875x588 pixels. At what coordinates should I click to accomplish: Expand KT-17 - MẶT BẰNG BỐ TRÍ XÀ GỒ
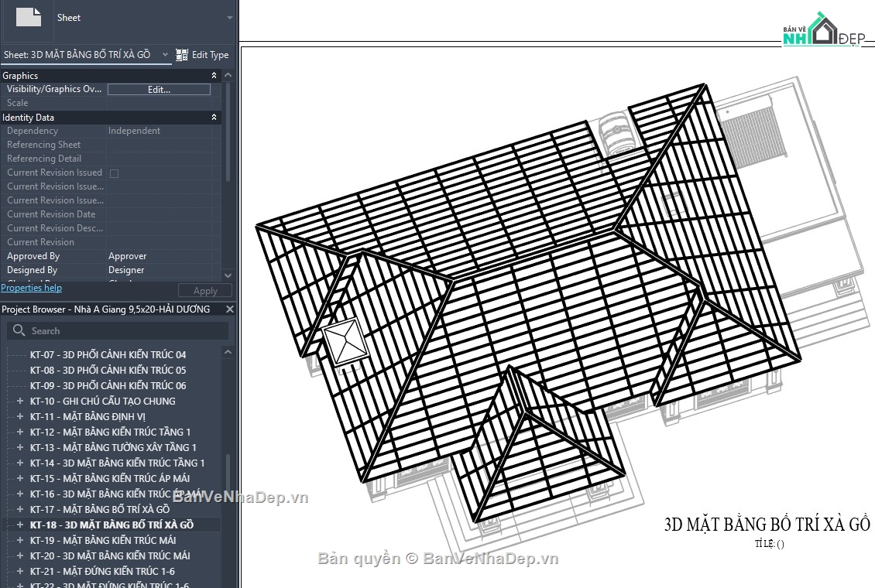pyautogui.click(x=20, y=509)
